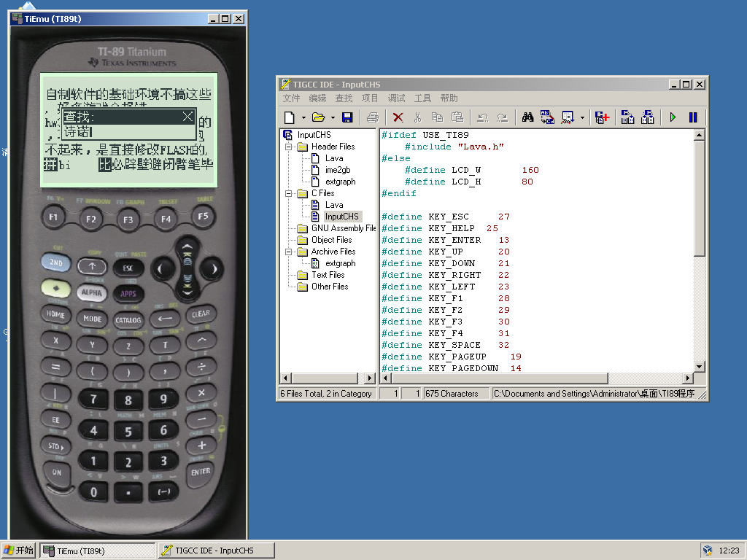Click the red X Delete icon
The width and height of the screenshot is (747, 560).
pos(398,117)
